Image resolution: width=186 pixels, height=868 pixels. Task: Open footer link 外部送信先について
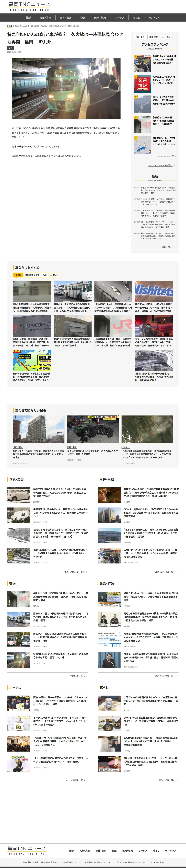click(71, 862)
